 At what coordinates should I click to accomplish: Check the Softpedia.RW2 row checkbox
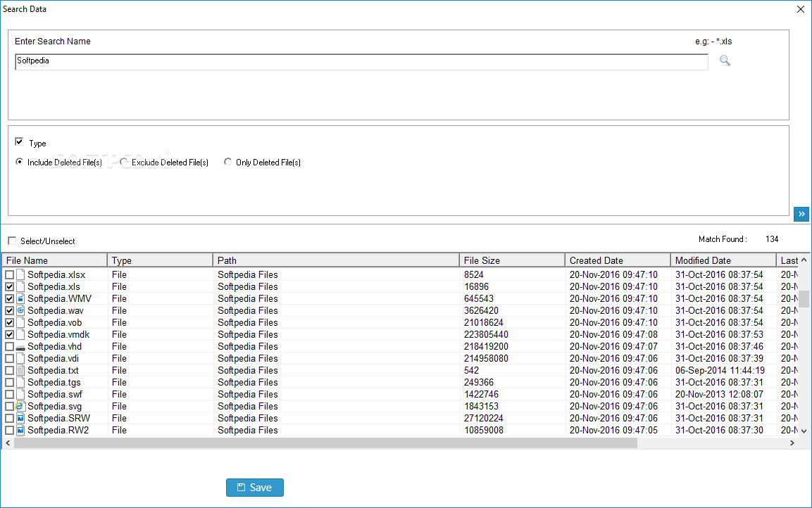pos(9,430)
